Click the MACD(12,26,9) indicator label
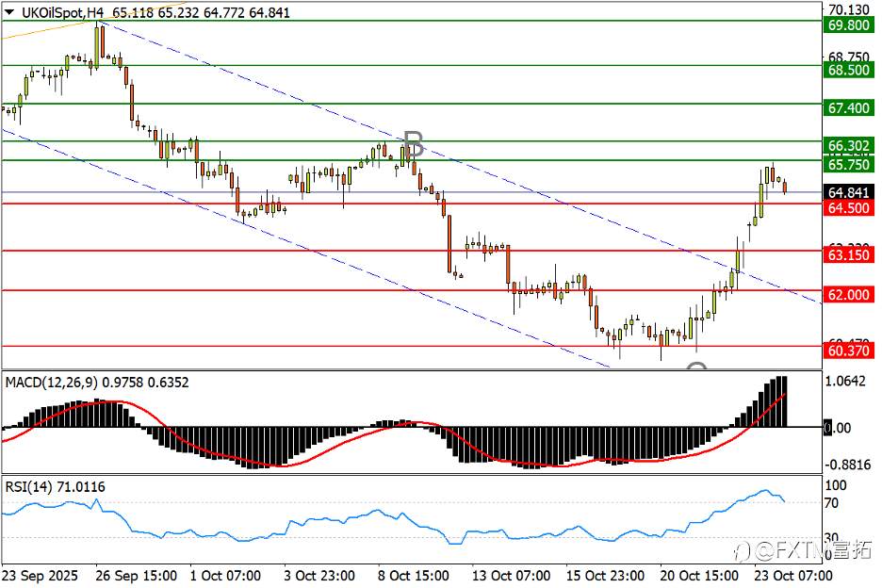This screenshot has width=882, height=588. (51, 383)
